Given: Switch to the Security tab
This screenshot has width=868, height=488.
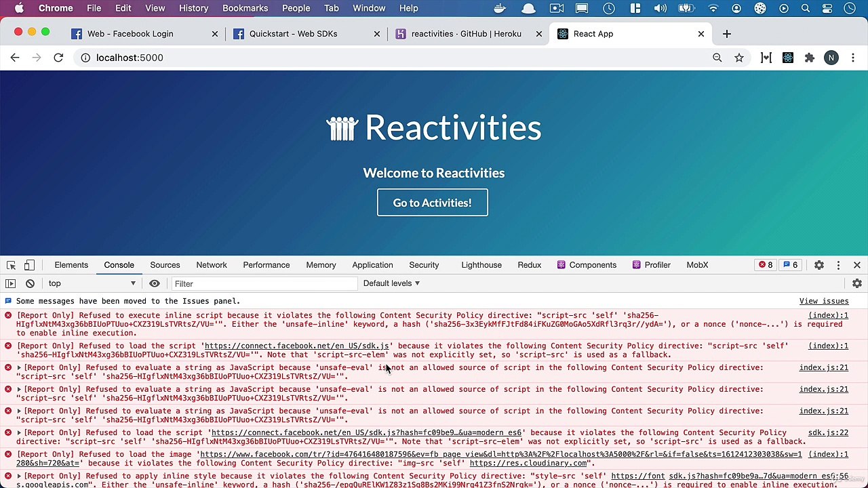Looking at the screenshot, I should click(424, 265).
